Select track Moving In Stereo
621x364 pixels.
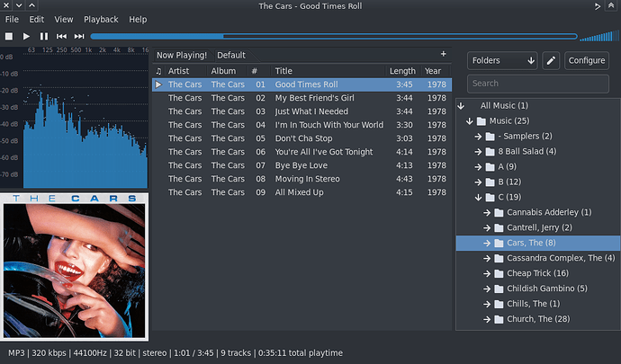[301, 179]
